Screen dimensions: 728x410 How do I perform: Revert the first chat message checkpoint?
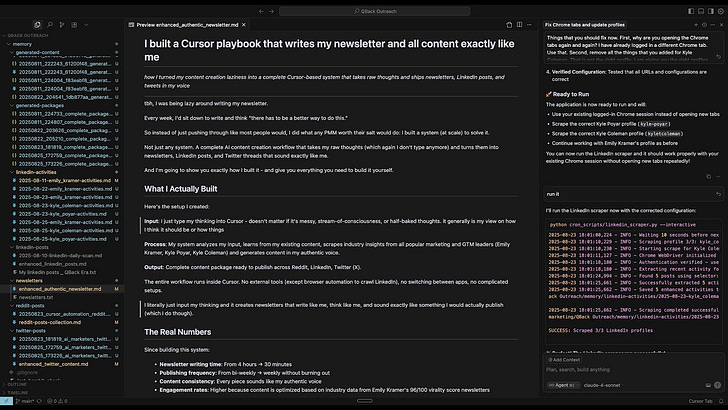(718, 57)
